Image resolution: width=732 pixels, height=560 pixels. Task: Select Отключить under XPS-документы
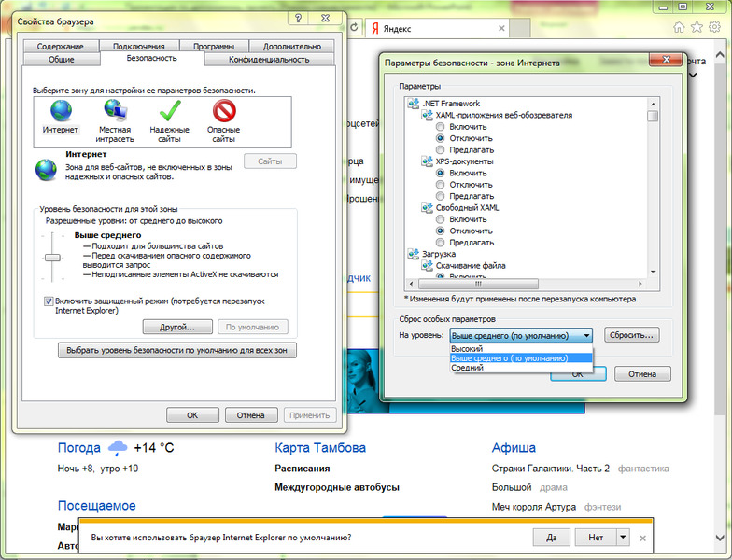tap(440, 185)
